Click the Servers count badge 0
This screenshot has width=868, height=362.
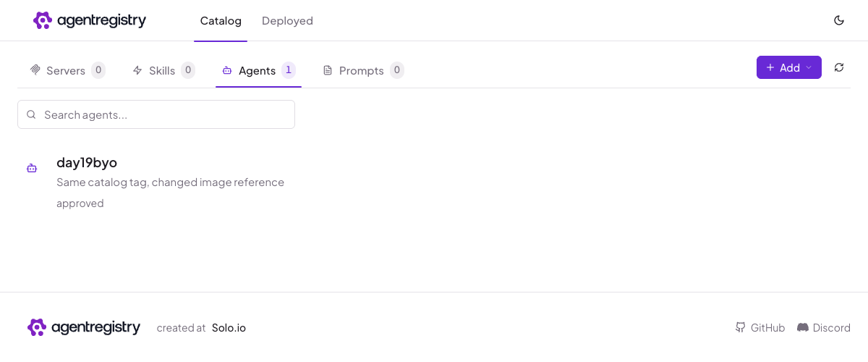pos(98,70)
